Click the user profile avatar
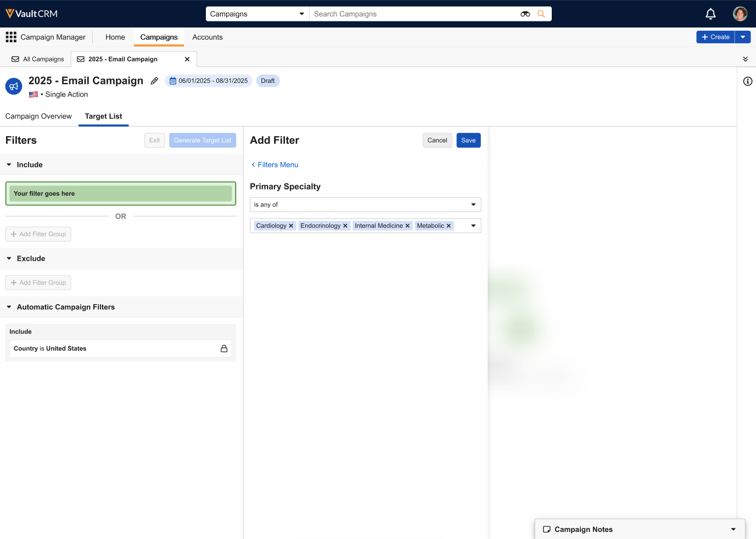The image size is (756, 539). coord(740,14)
